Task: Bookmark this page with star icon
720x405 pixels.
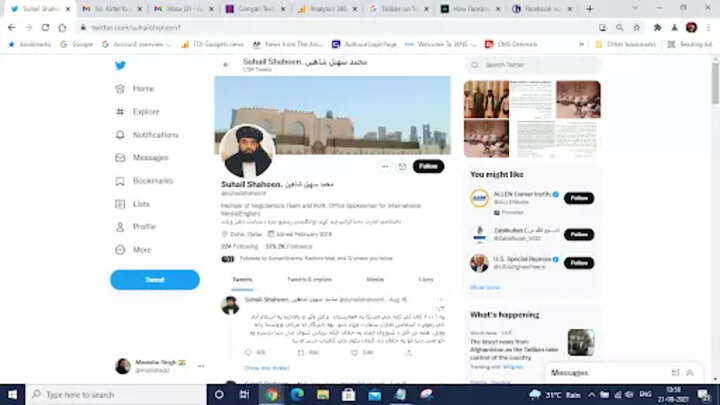Action: click(636, 28)
